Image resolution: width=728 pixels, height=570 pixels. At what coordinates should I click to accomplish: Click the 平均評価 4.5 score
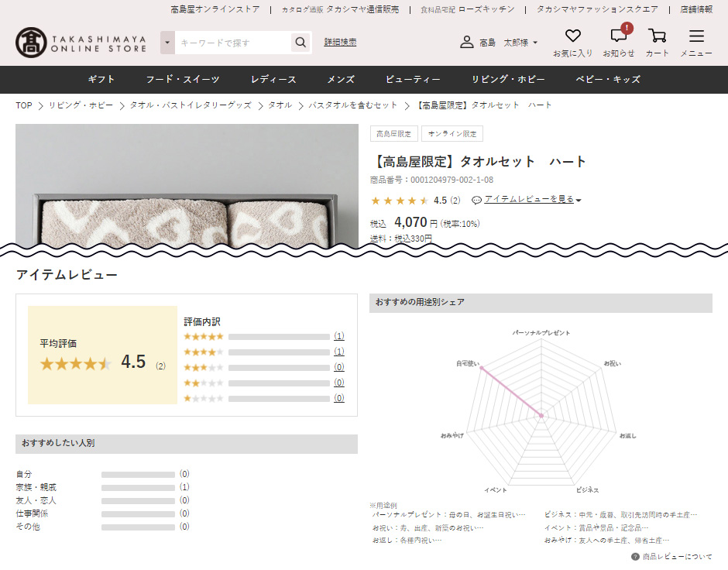tap(133, 362)
